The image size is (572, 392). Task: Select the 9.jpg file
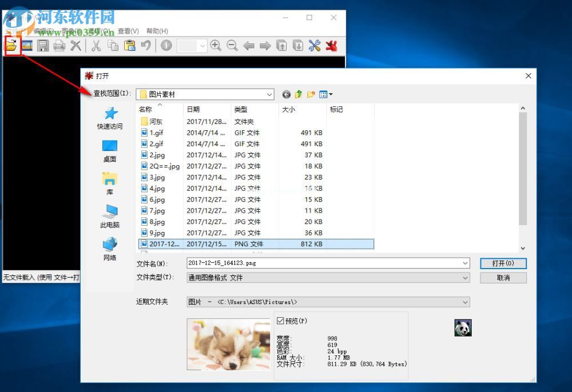[256, 233]
